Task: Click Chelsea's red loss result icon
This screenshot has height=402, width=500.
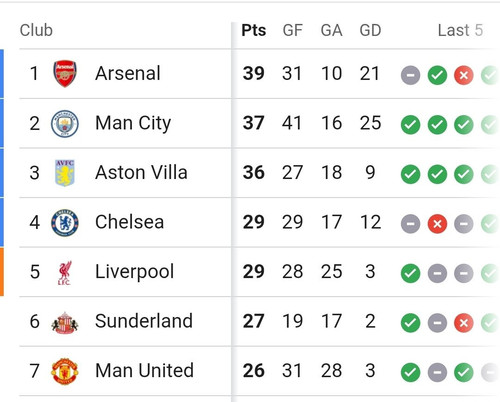Action: click(437, 224)
